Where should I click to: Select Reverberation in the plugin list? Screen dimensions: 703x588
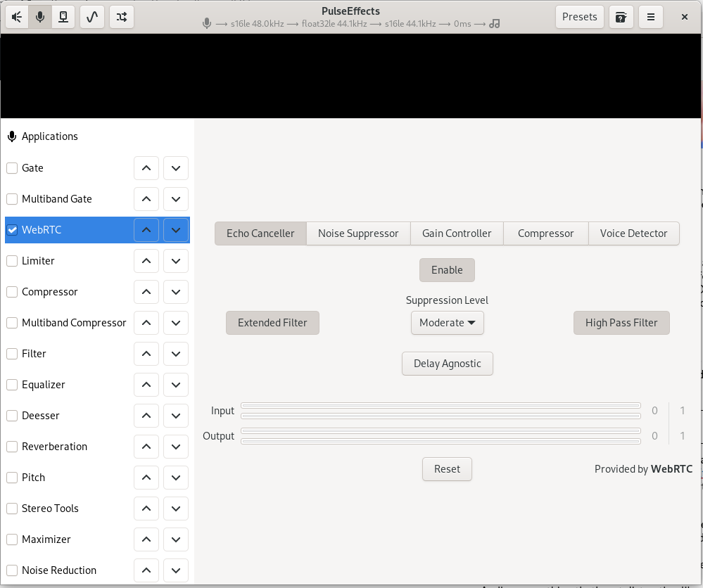(55, 447)
